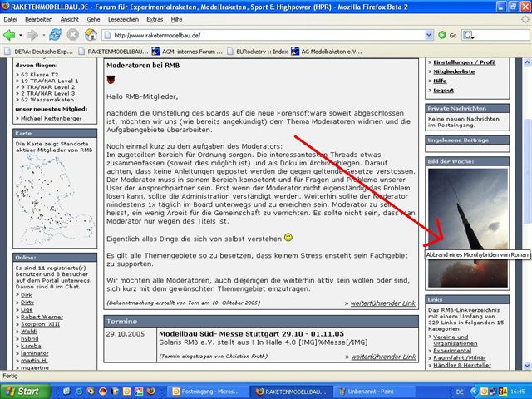Open online user Waldi's profile
Screen dimensions: 532x399
[29, 332]
